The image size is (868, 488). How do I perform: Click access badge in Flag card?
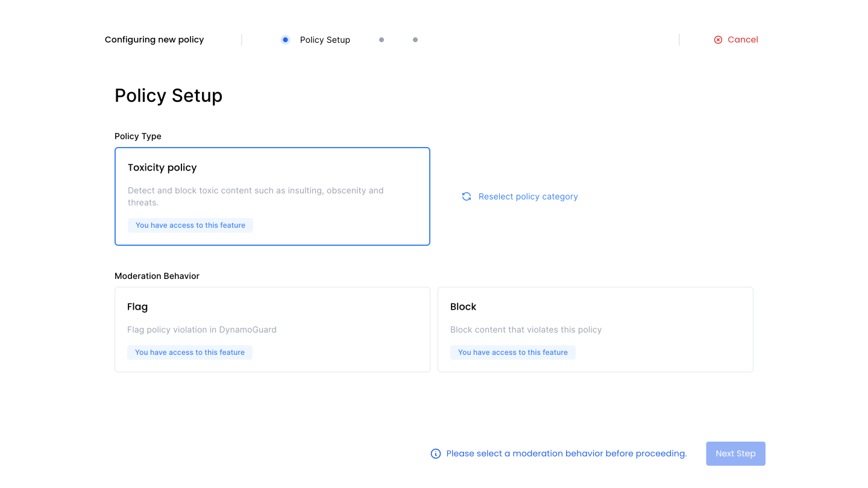[x=190, y=352]
